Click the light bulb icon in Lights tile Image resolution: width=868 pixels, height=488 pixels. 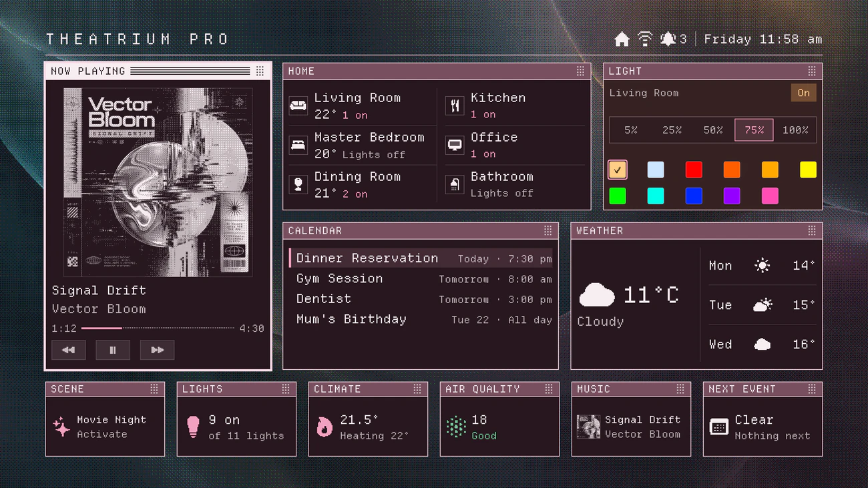click(x=193, y=427)
